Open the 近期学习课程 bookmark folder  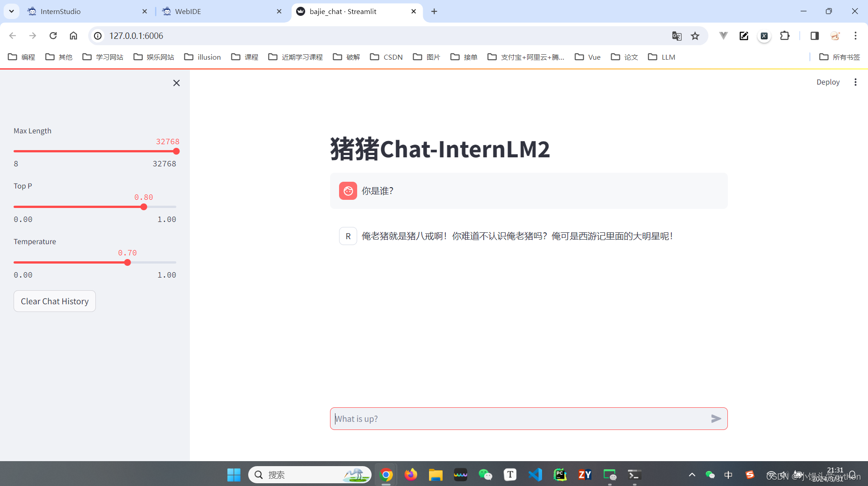[296, 57]
